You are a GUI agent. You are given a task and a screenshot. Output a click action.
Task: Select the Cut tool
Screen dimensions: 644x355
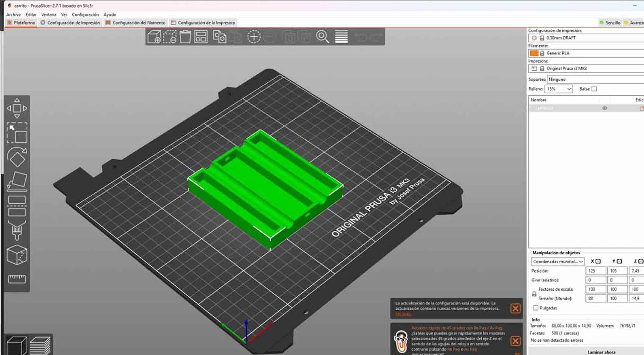coord(17,206)
